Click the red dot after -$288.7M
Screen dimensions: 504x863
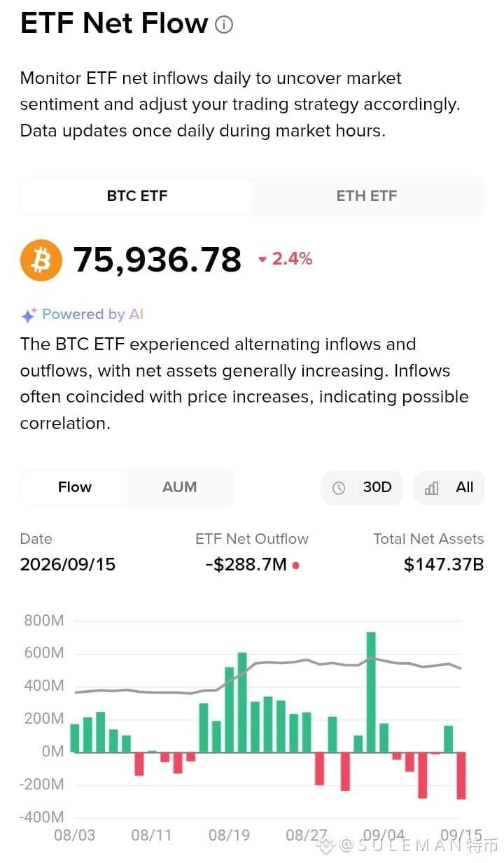296,565
